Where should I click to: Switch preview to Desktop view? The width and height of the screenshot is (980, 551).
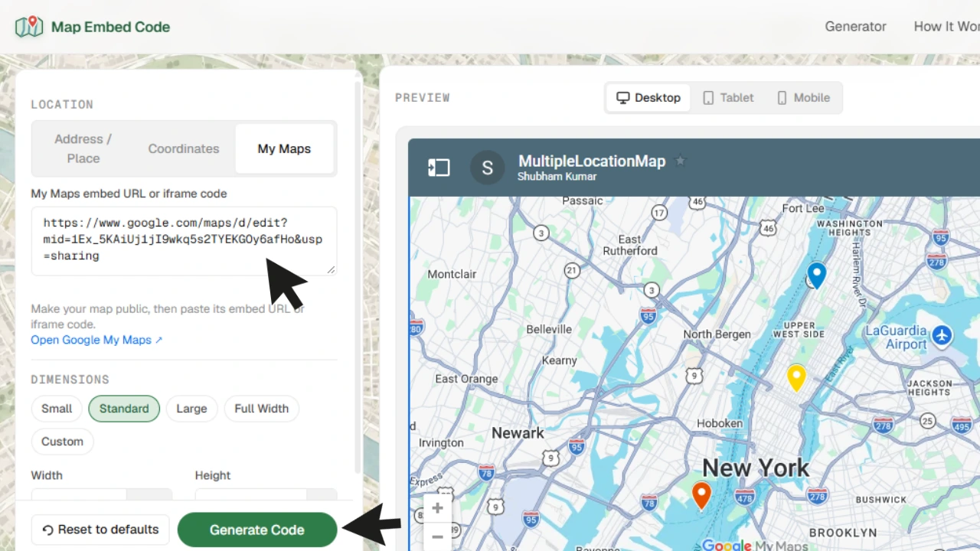[x=648, y=98]
